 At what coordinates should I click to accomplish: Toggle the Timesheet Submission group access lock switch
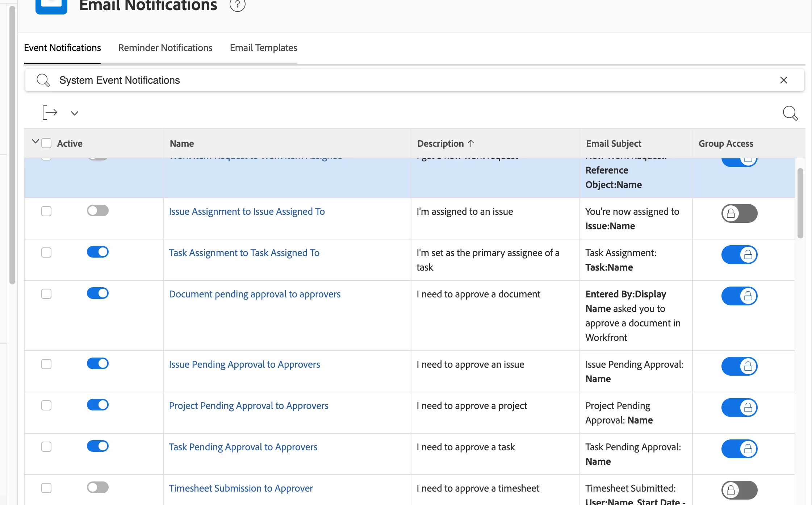[x=739, y=490]
